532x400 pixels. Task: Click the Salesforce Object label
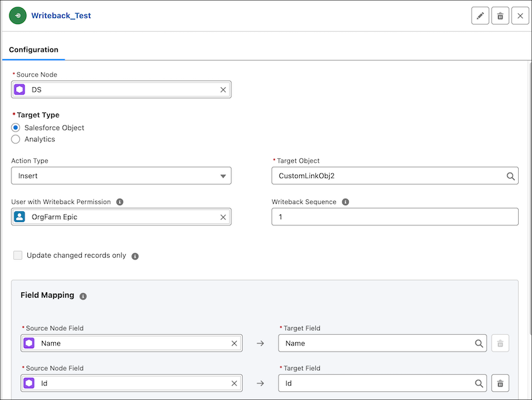click(55, 128)
